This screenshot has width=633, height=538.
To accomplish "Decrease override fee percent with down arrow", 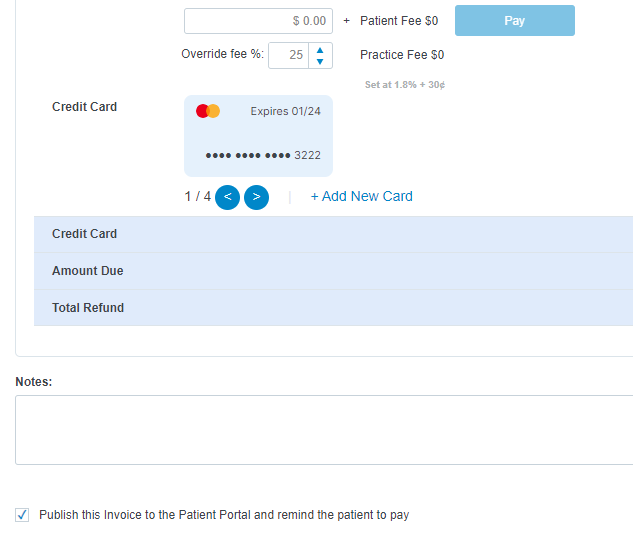I will pyautogui.click(x=320, y=61).
